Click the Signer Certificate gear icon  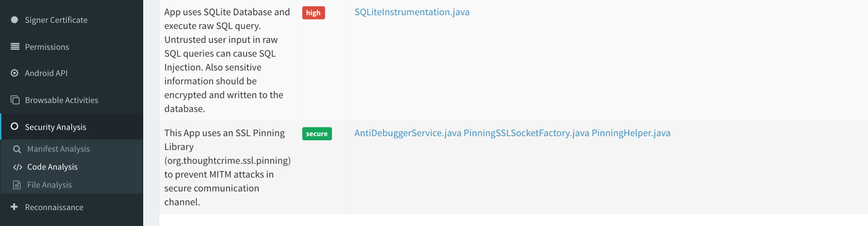[15, 20]
